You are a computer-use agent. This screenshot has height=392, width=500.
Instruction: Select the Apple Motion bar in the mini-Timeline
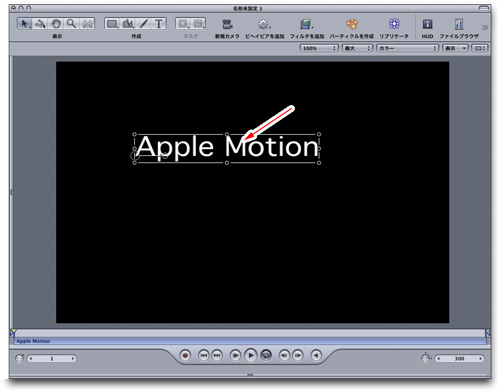pyautogui.click(x=250, y=341)
